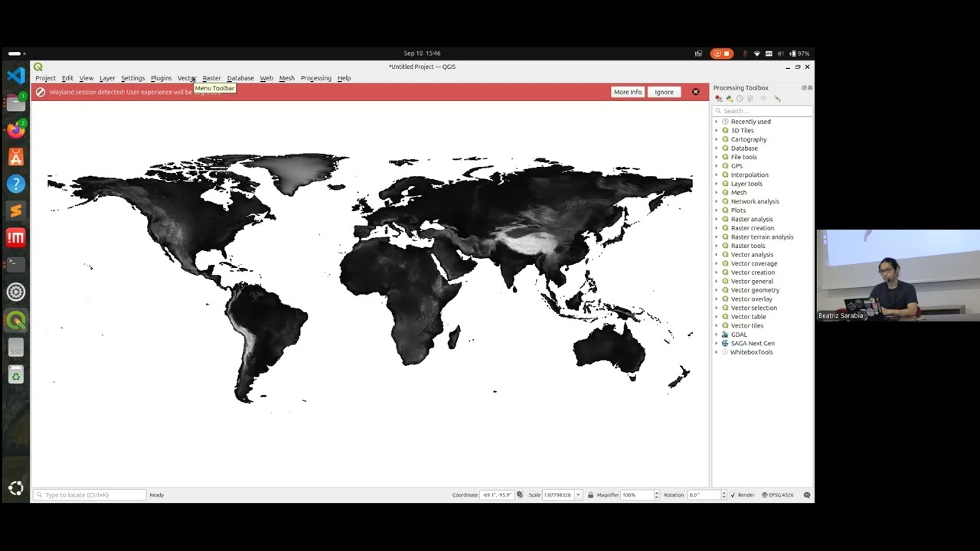The height and width of the screenshot is (551, 980).
Task: Open the Help menu
Action: [344, 78]
